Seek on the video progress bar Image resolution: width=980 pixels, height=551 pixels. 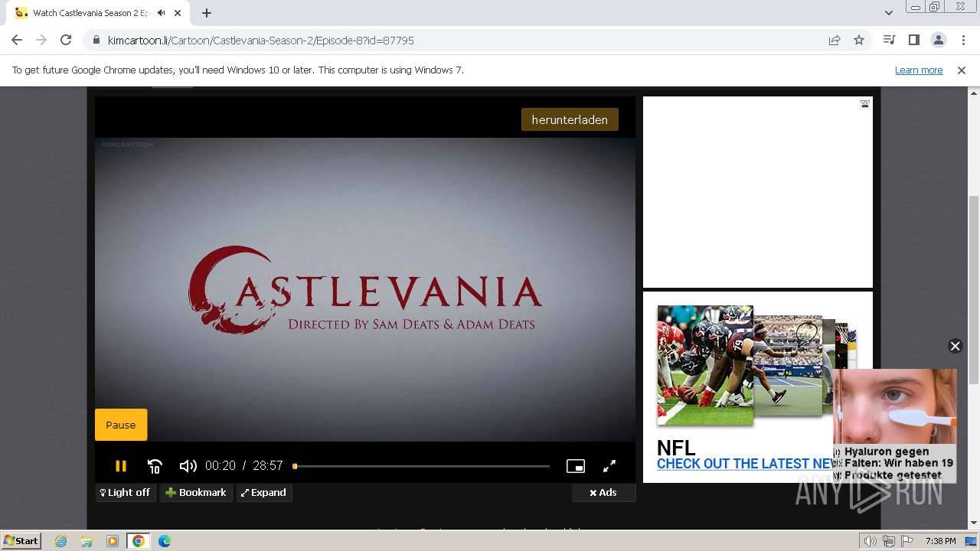(x=422, y=466)
